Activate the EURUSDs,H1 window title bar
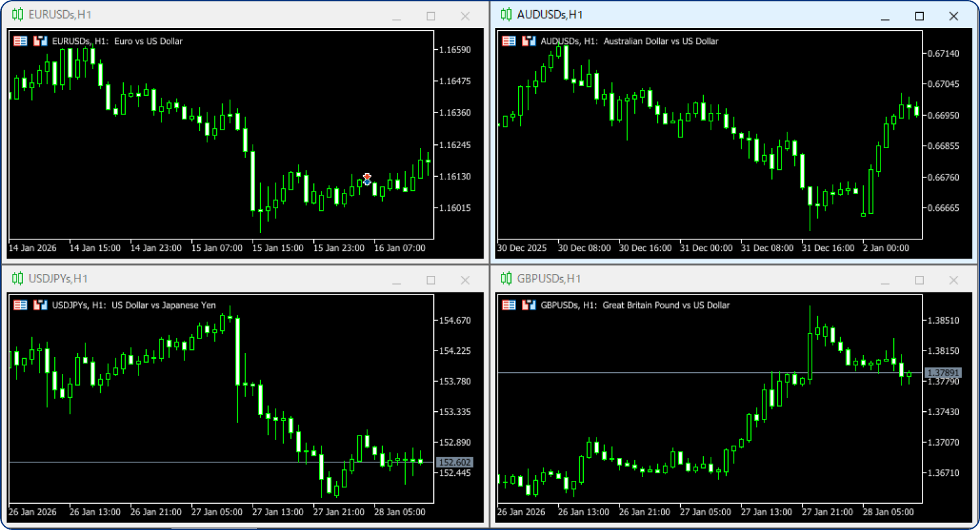This screenshot has width=980, height=530. (x=191, y=15)
